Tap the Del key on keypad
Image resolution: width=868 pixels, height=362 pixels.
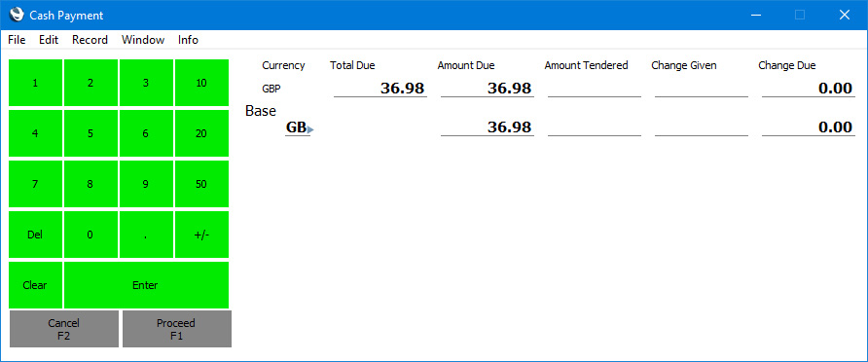click(35, 235)
